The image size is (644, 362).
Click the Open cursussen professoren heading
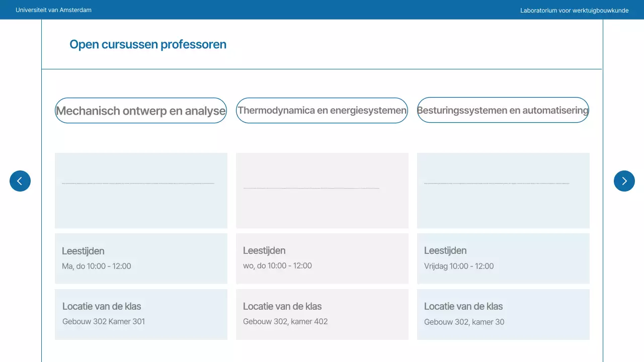[148, 44]
